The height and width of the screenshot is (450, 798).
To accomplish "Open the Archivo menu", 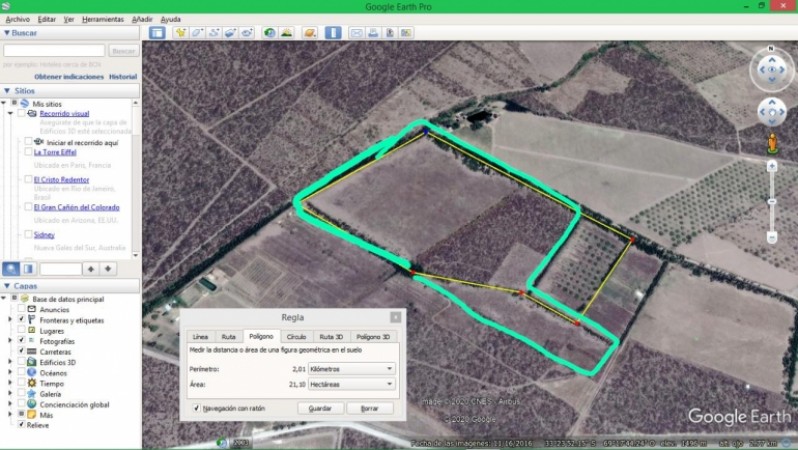I will coord(17,19).
